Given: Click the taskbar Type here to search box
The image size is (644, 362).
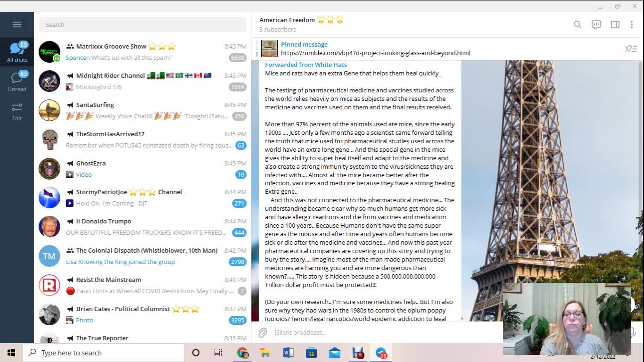Looking at the screenshot, I should 104,353.
